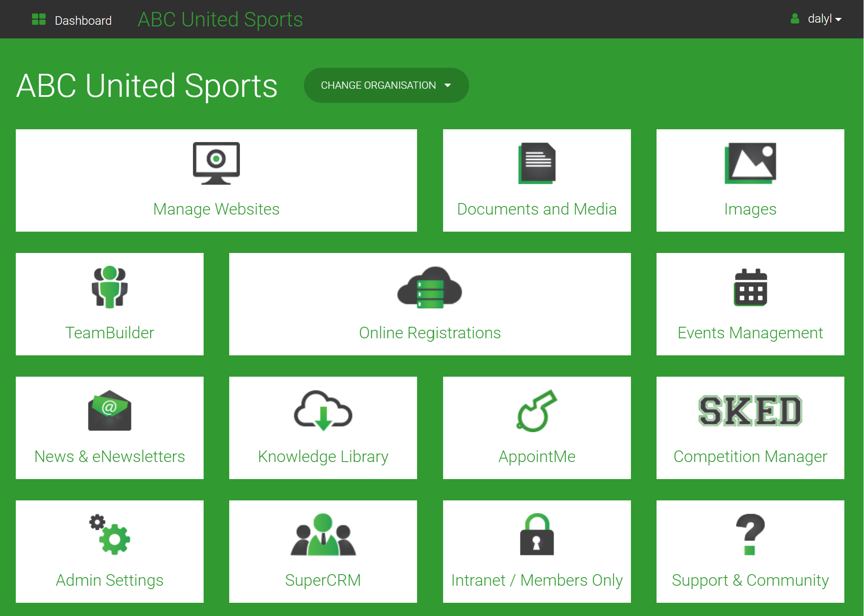Viewport: 864px width, 616px height.
Task: Click the Online Registrations cloud server icon
Action: pyautogui.click(x=429, y=287)
